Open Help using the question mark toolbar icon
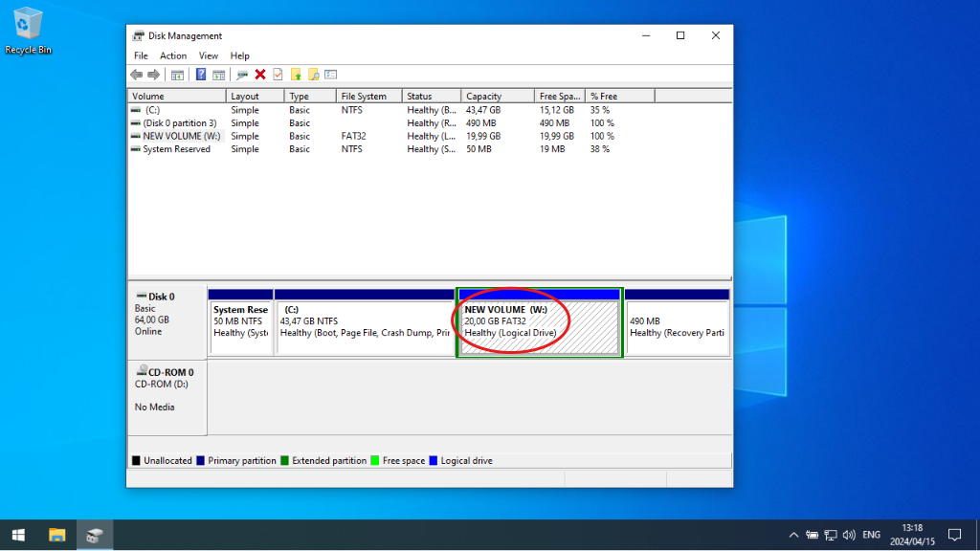The height and width of the screenshot is (551, 980). tap(201, 74)
